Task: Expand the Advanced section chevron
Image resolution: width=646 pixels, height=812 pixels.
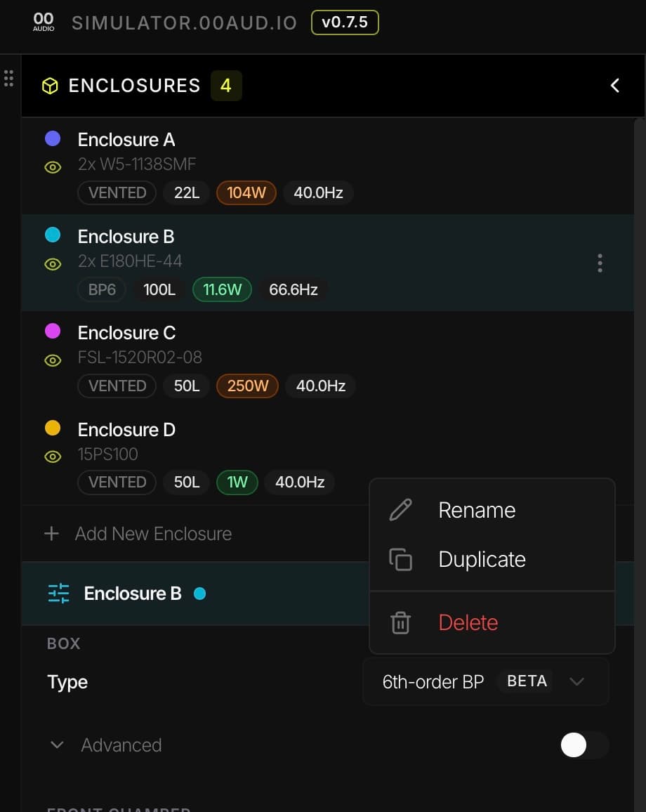Action: pyautogui.click(x=58, y=745)
